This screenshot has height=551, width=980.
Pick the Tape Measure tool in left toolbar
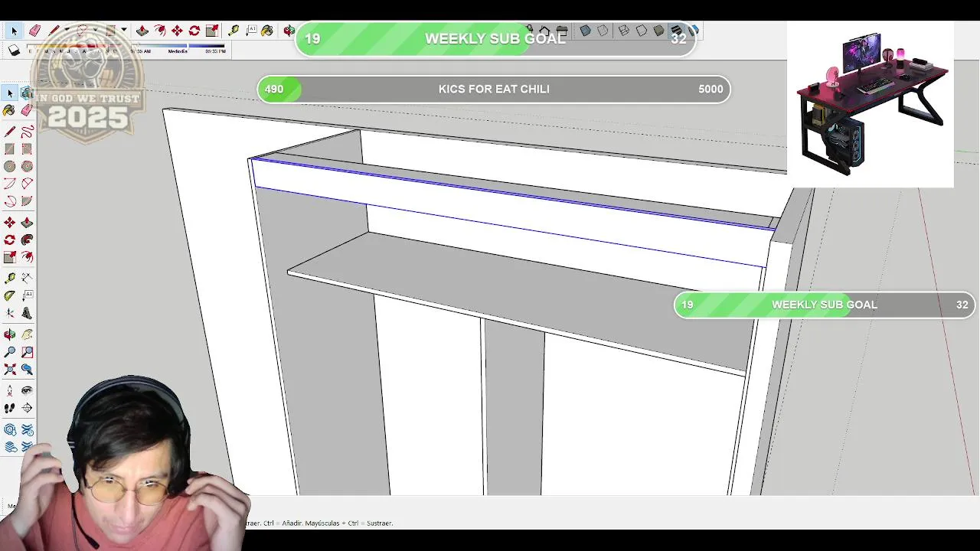point(9,278)
